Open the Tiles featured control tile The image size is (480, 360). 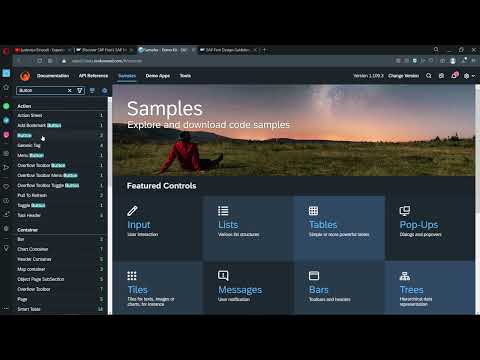[157, 288]
